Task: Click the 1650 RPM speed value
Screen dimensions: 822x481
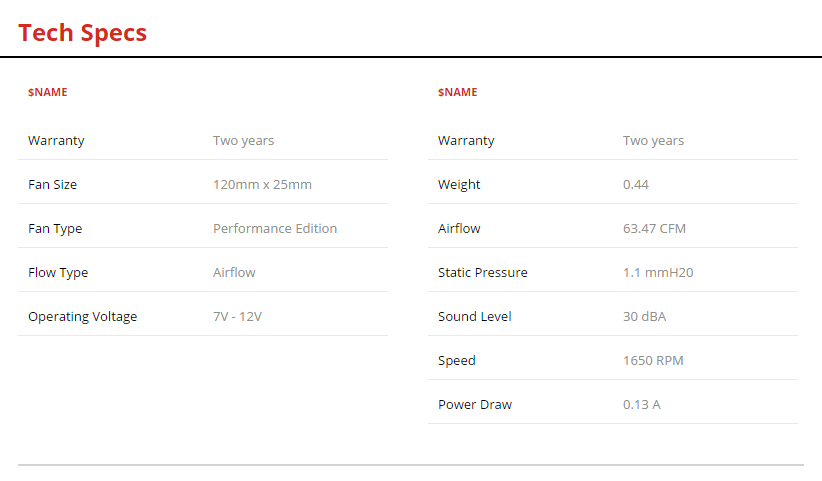Action: [653, 361]
